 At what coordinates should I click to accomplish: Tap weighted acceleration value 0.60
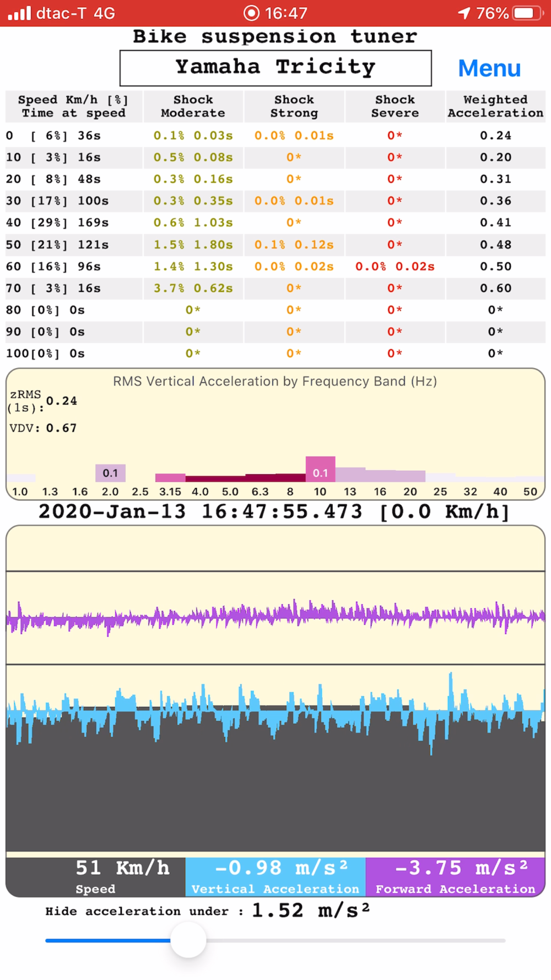click(495, 288)
